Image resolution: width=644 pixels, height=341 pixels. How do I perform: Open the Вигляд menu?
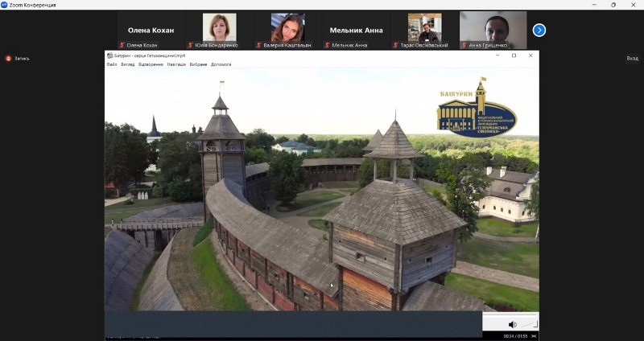click(127, 64)
